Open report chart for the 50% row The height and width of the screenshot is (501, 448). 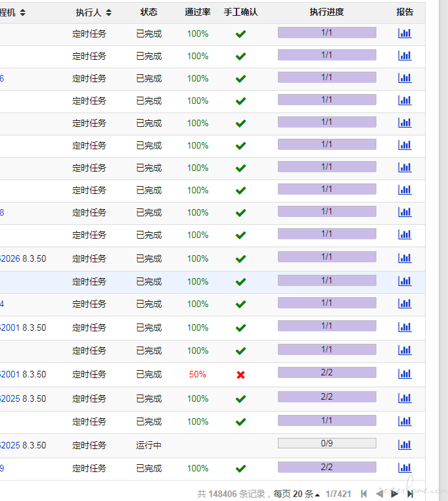click(x=405, y=374)
